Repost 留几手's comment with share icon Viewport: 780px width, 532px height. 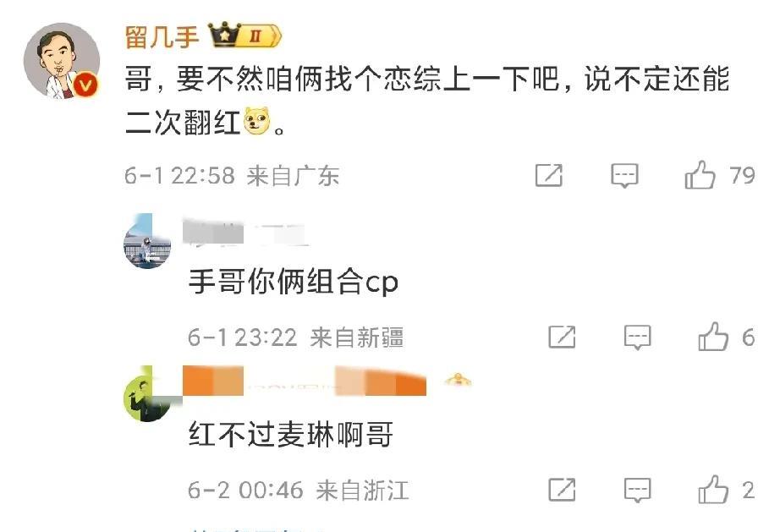point(549,176)
